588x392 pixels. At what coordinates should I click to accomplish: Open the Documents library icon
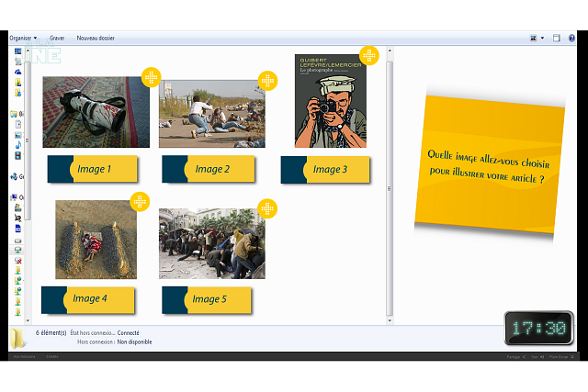pyautogui.click(x=17, y=124)
